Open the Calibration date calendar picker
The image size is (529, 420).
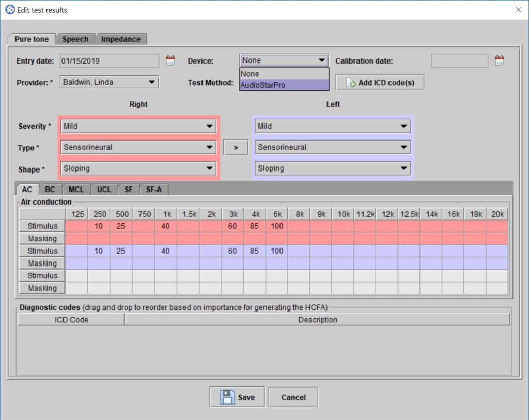point(499,60)
